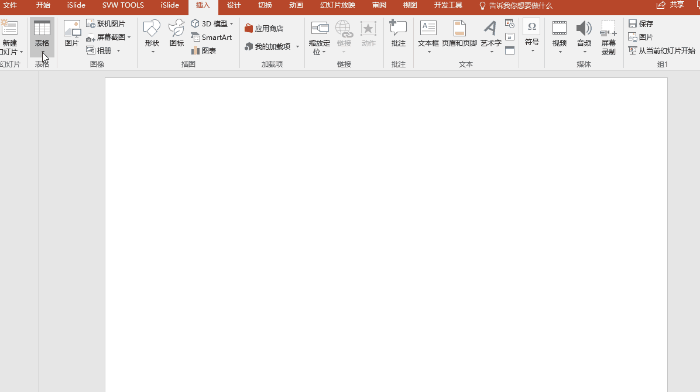Open the Store (应用商店) add-in
This screenshot has height=392, width=700.
click(x=264, y=28)
